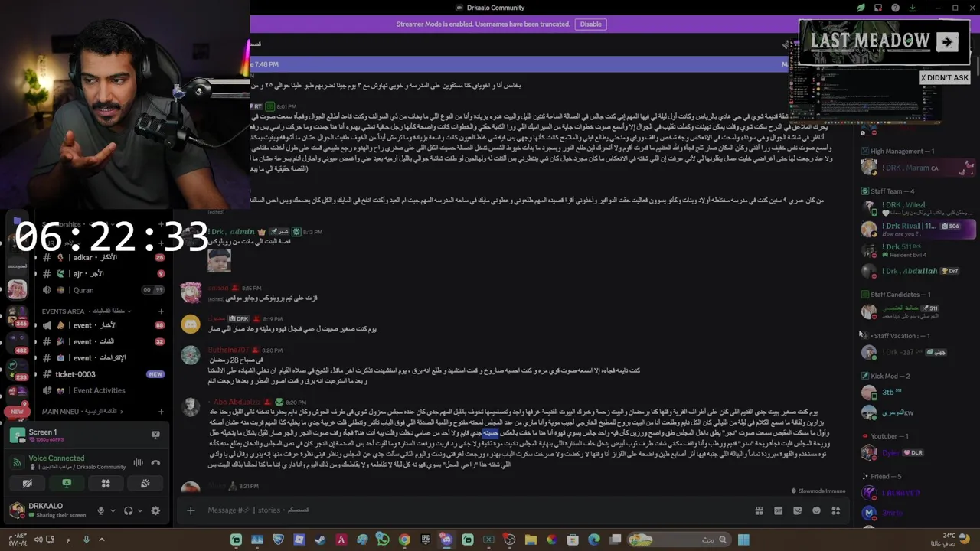Open DRKAALO user avatar panel
The height and width of the screenshot is (551, 980).
[x=17, y=510]
